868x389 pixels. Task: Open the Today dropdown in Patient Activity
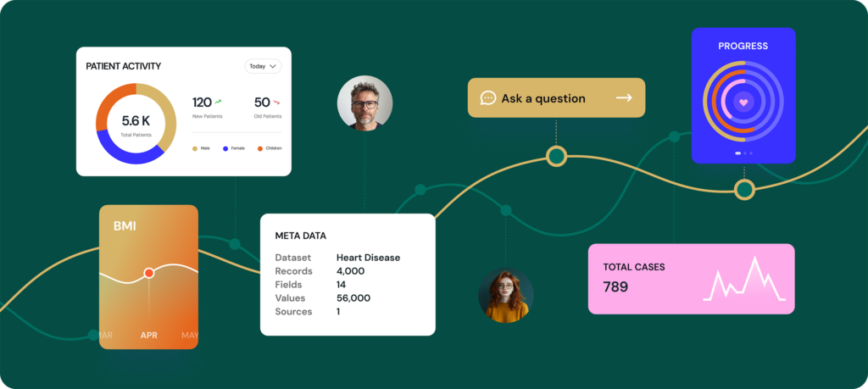[x=263, y=66]
